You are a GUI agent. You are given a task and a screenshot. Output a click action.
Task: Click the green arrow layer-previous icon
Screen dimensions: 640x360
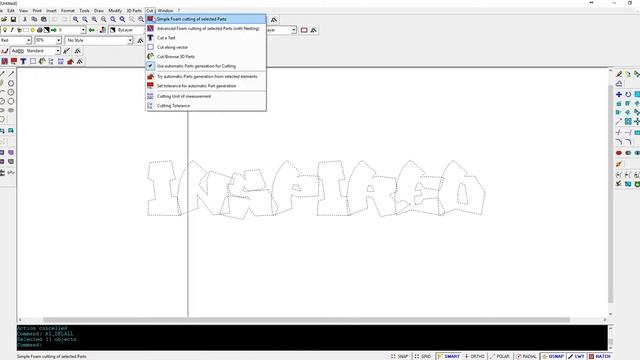click(x=92, y=30)
